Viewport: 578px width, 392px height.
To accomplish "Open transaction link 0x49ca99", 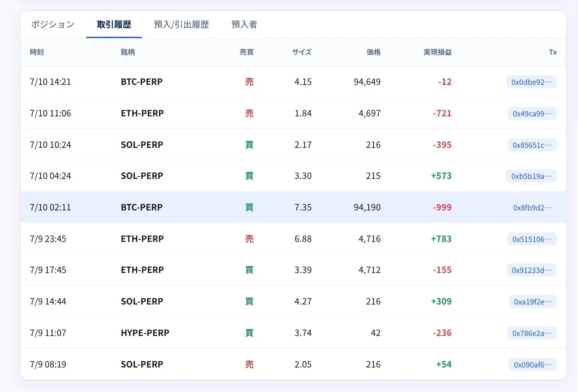I will tap(532, 113).
